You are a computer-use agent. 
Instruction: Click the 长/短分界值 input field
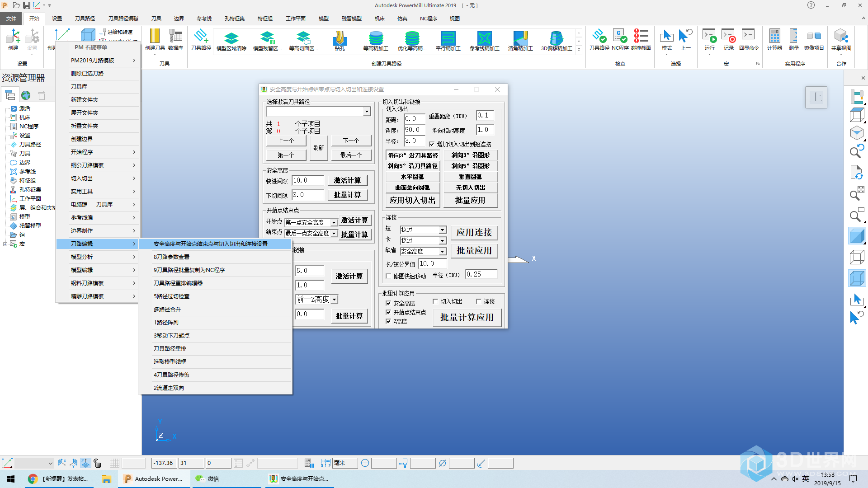[x=433, y=263]
